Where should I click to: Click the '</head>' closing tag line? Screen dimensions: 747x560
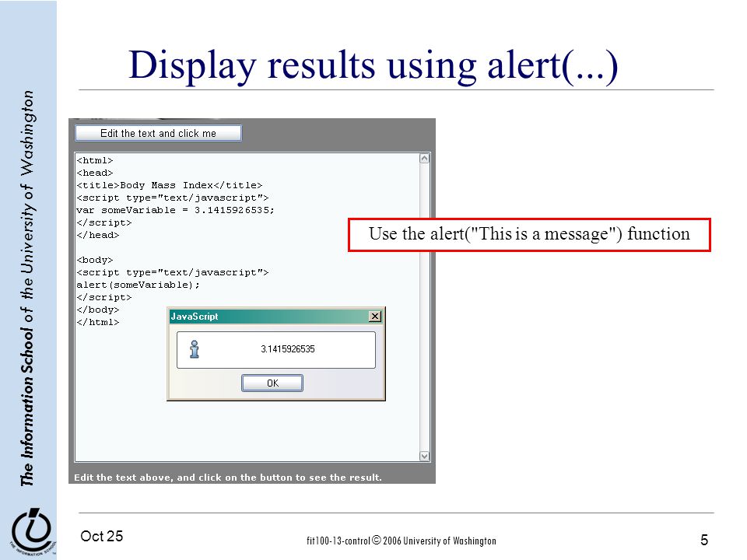[98, 235]
